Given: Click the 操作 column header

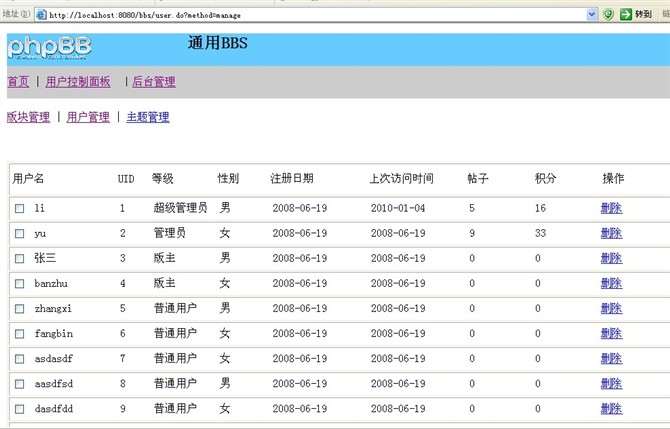Looking at the screenshot, I should pos(614,179).
